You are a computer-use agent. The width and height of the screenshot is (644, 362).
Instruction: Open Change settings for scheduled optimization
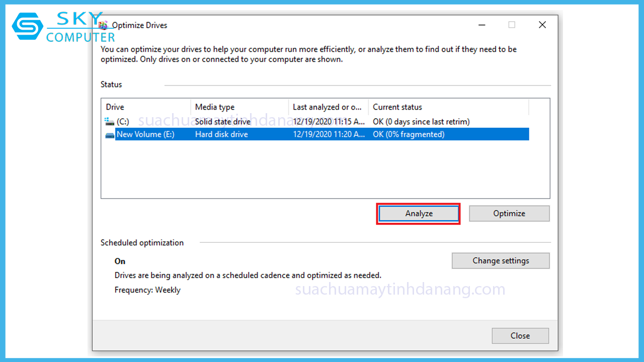(x=501, y=261)
